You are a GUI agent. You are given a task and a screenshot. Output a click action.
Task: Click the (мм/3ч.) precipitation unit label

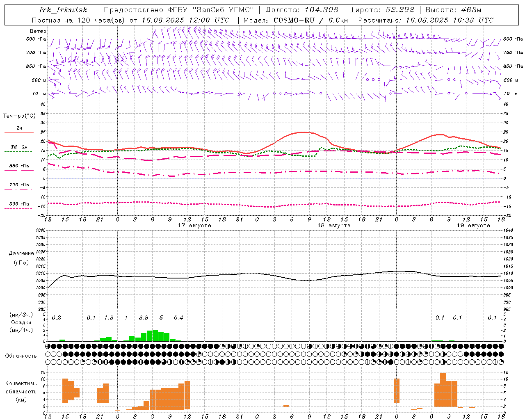point(21,315)
